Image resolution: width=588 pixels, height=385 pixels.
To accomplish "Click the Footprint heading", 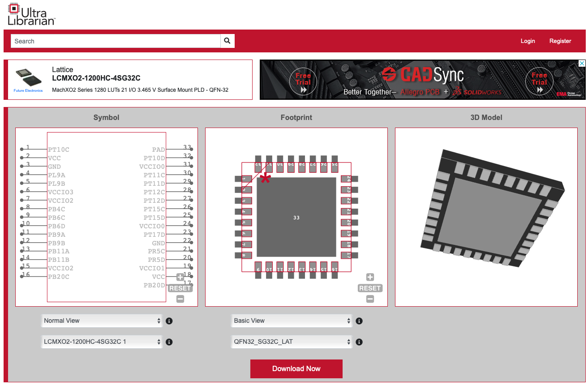I will click(296, 117).
